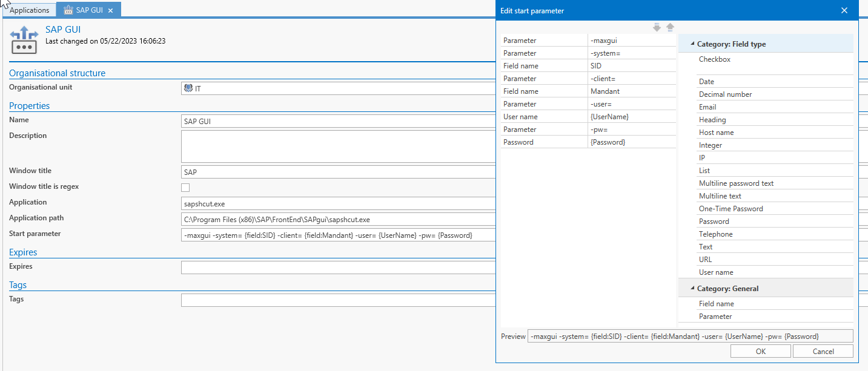Click the Last changed on 05/22/2023 text
Screen dimensions: 868x371
coord(105,41)
